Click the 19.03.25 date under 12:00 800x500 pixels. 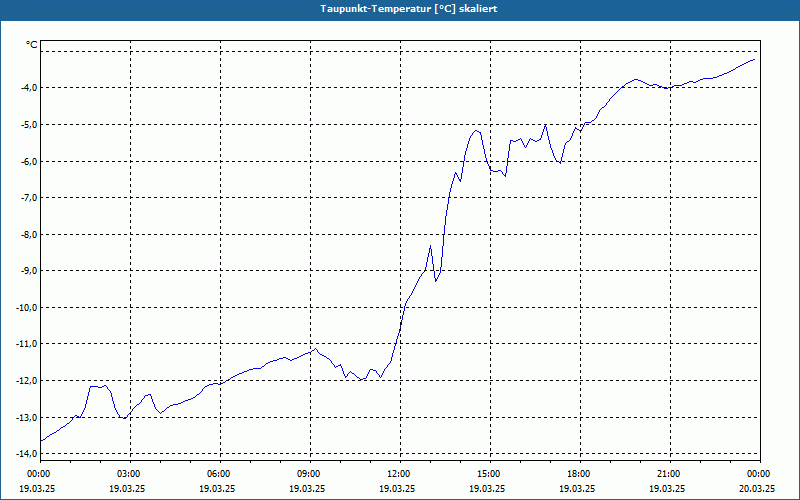click(397, 488)
